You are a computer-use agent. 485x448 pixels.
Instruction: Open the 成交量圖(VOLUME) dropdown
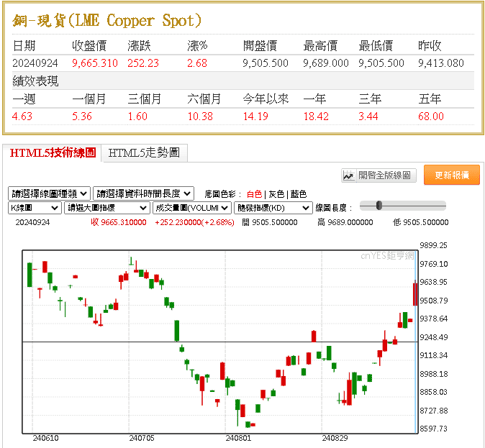(x=192, y=208)
